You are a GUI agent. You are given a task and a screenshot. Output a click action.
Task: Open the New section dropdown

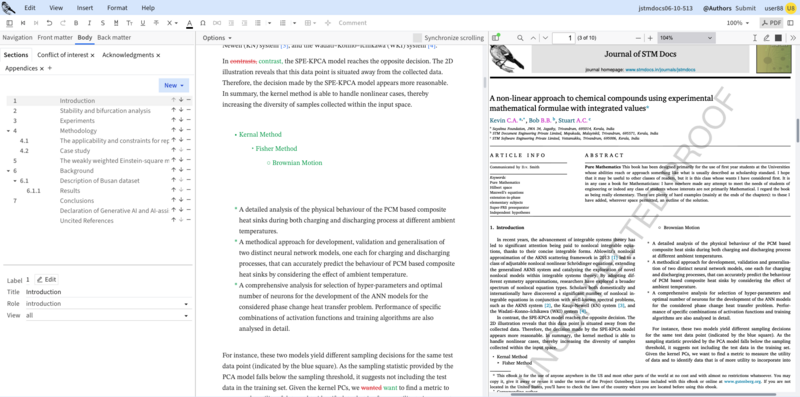click(x=174, y=85)
